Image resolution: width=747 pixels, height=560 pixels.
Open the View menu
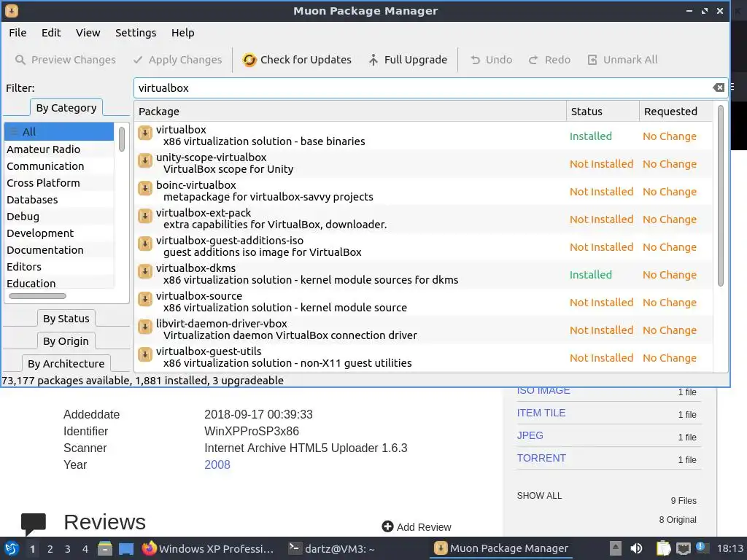click(88, 32)
